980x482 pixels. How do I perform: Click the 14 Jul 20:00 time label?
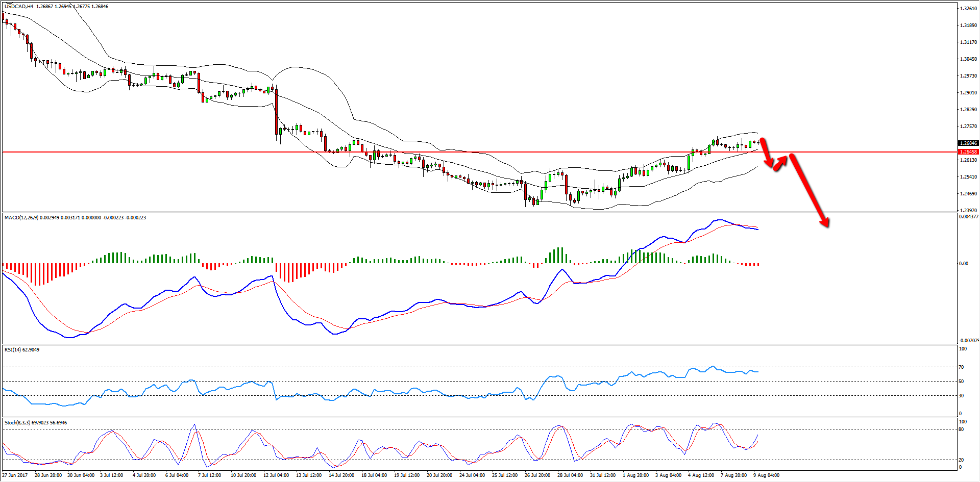click(341, 475)
